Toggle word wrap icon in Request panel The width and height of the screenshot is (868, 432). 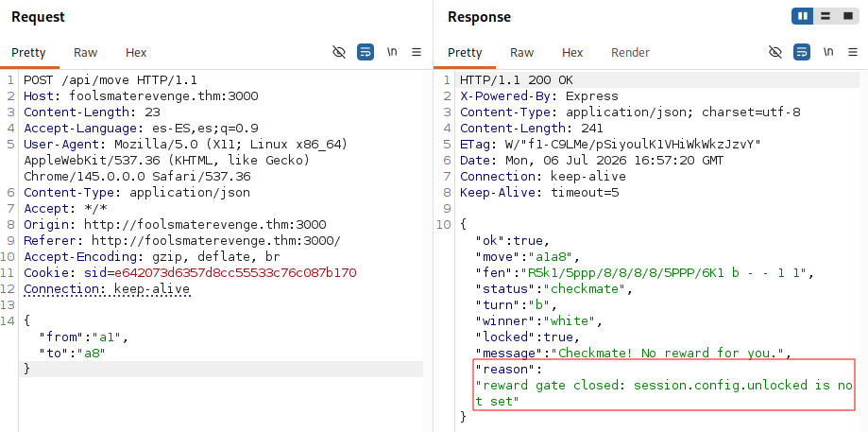(x=366, y=53)
